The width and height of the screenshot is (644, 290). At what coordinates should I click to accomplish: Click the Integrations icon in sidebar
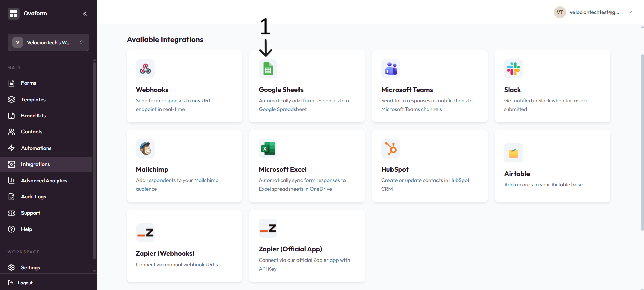[11, 164]
